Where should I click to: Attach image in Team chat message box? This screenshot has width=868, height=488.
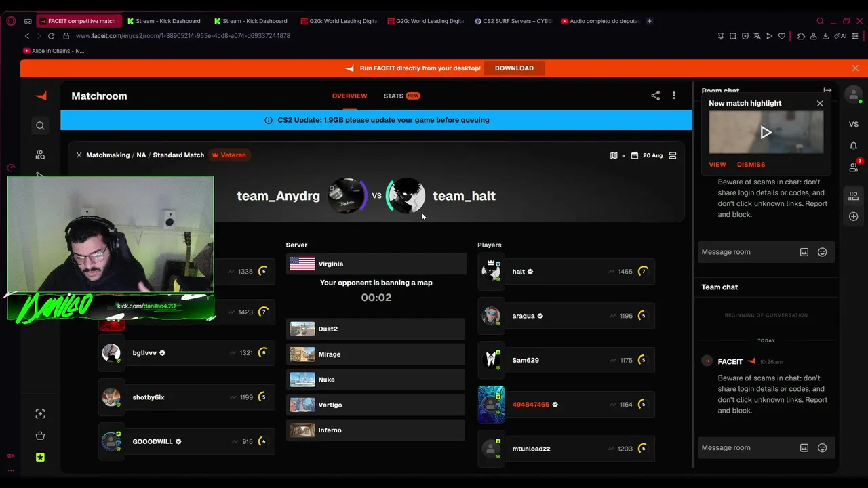point(804,448)
